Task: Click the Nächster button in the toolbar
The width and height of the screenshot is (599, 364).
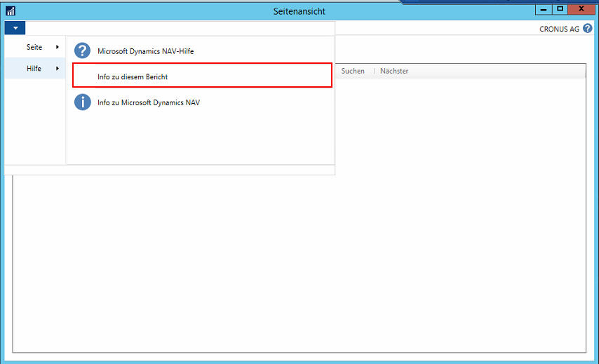Action: (x=394, y=71)
